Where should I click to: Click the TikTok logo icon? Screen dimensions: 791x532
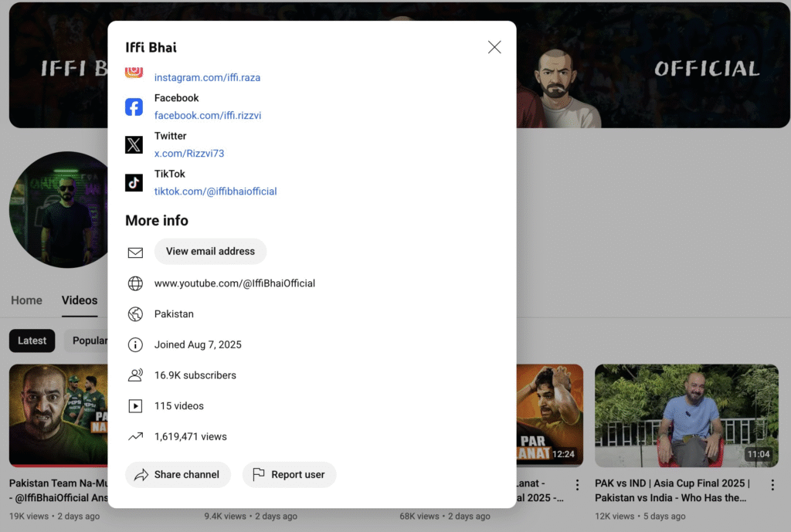[134, 182]
